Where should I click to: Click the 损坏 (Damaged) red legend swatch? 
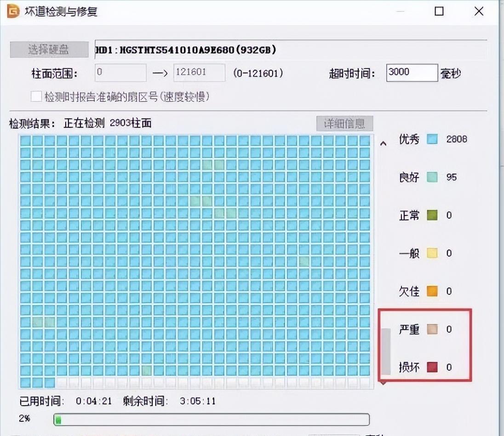pos(433,368)
